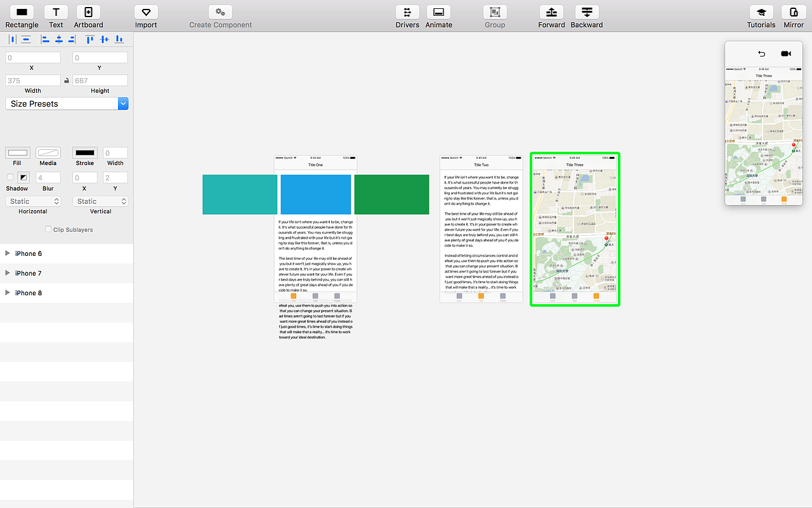Screen dimensions: 812x508
Task: Click the Group toolbar icon
Action: pyautogui.click(x=495, y=12)
